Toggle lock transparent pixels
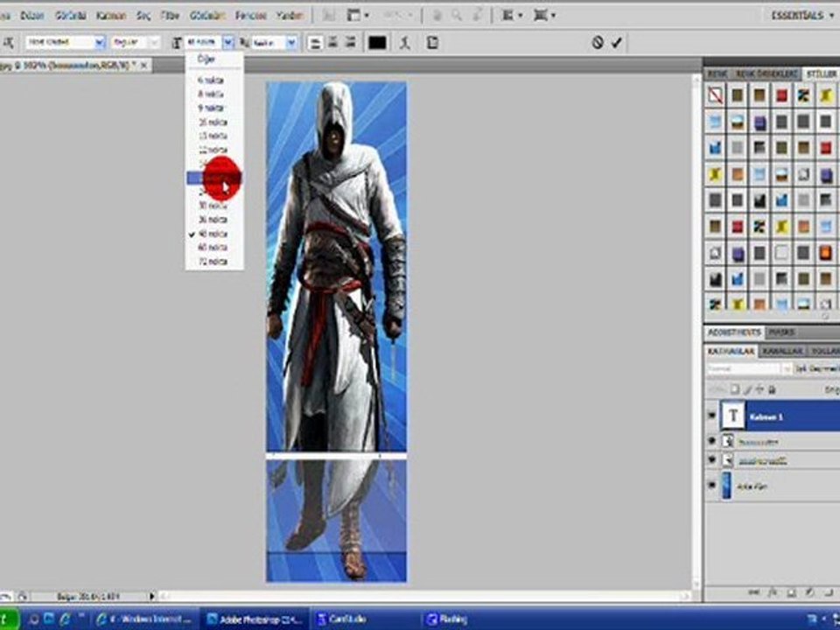Viewport: 840px width, 630px height. 735,389
